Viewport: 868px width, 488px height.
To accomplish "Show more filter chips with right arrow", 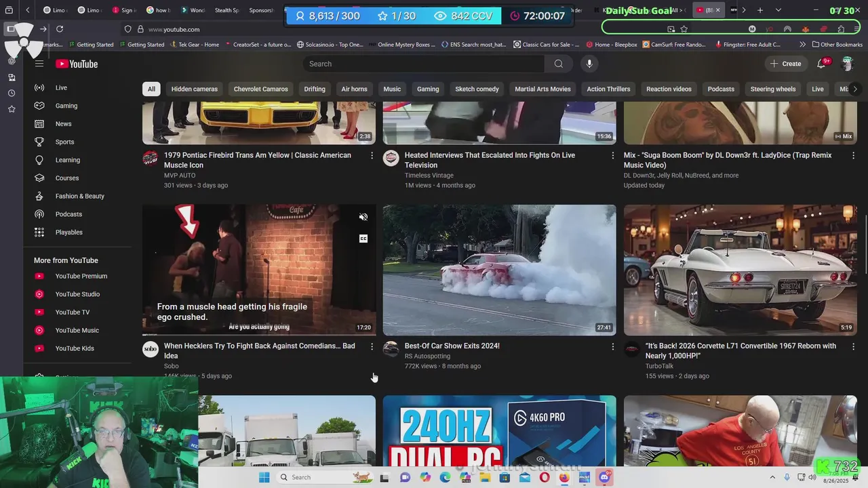I will point(854,89).
